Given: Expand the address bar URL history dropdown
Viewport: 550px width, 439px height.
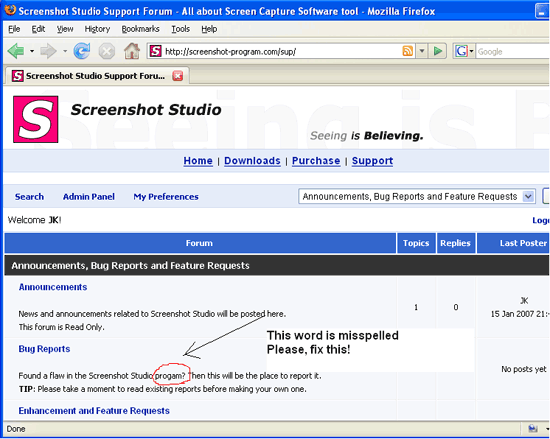Looking at the screenshot, I should (x=422, y=51).
